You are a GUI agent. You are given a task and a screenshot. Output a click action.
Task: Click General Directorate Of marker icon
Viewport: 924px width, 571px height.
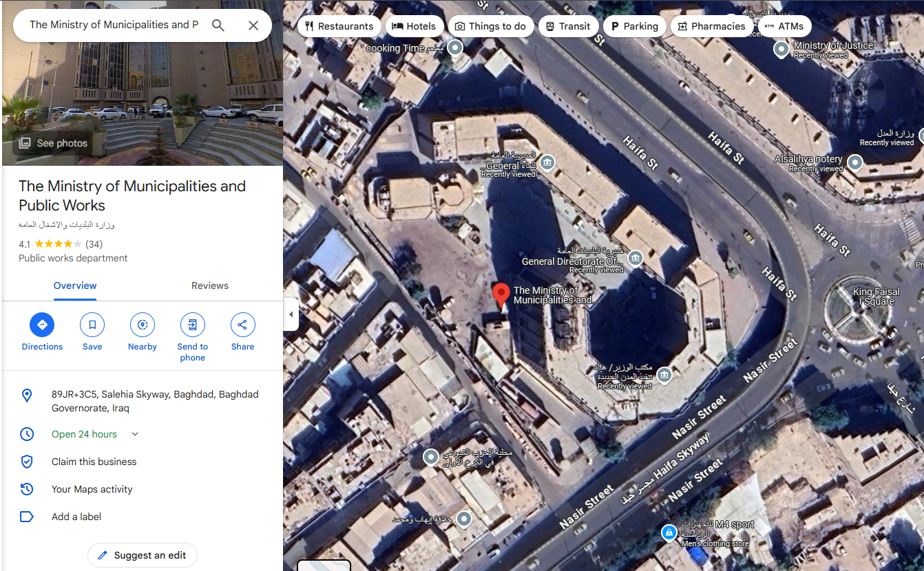635,258
